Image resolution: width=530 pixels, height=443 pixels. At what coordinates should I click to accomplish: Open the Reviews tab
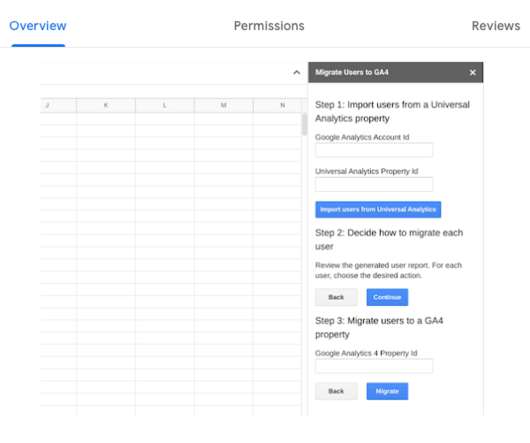click(496, 26)
